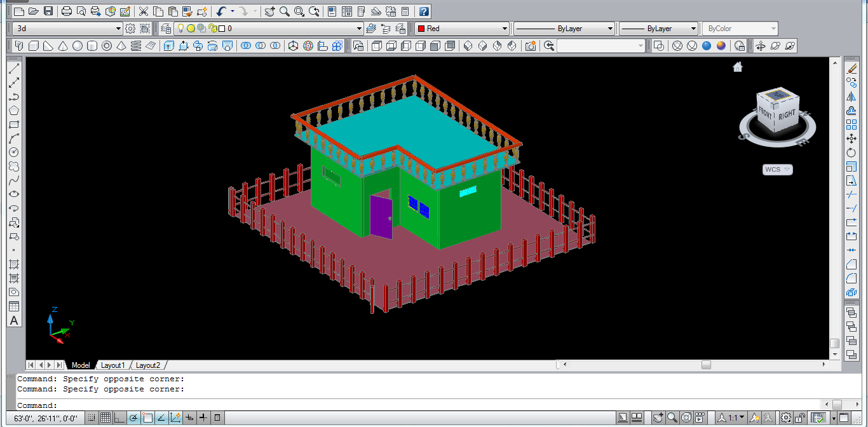
Task: Expand the layer list dropdown
Action: pyautogui.click(x=360, y=29)
